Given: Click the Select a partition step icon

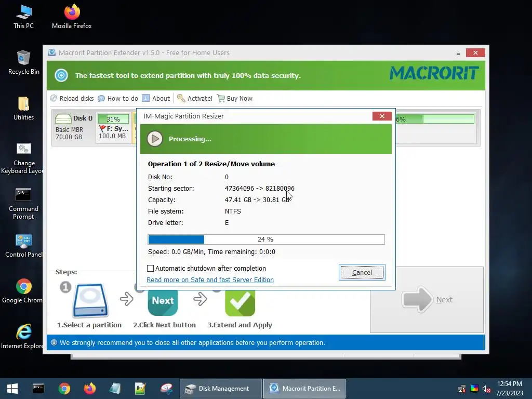Looking at the screenshot, I should [x=90, y=300].
